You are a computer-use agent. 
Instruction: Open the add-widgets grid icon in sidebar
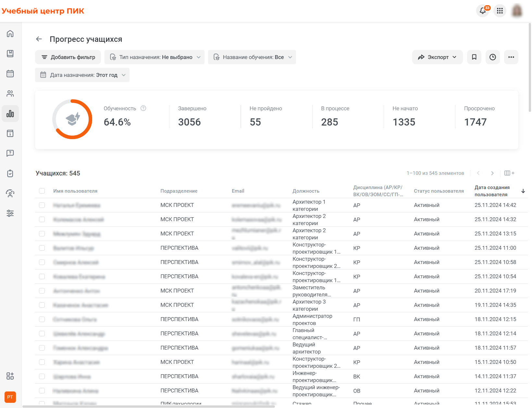pyautogui.click(x=10, y=376)
